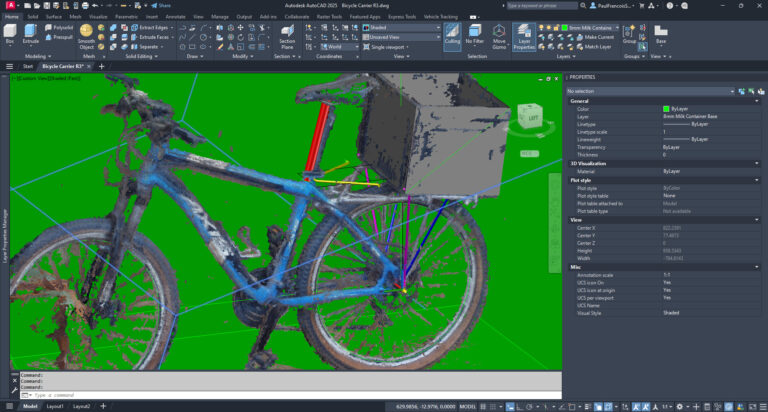Click the user account sign-in name
The image size is (768, 412).
(612, 6)
